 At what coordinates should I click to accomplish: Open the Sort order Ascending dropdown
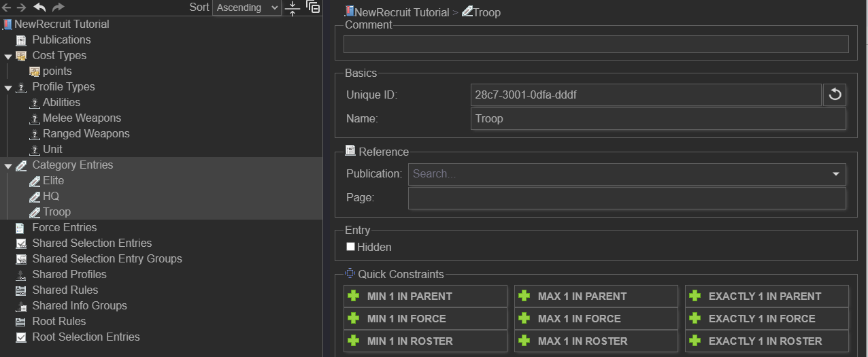click(246, 7)
